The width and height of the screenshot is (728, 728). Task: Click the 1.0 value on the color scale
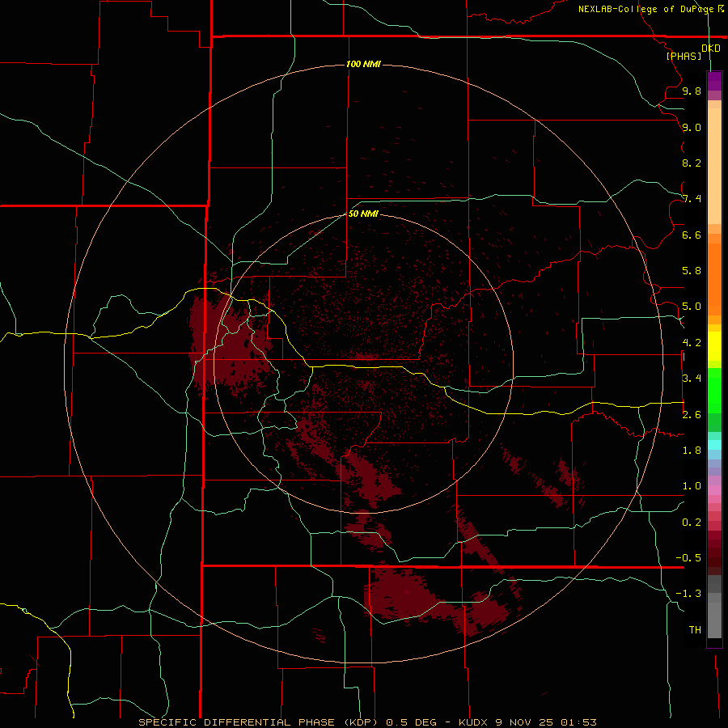click(x=692, y=486)
